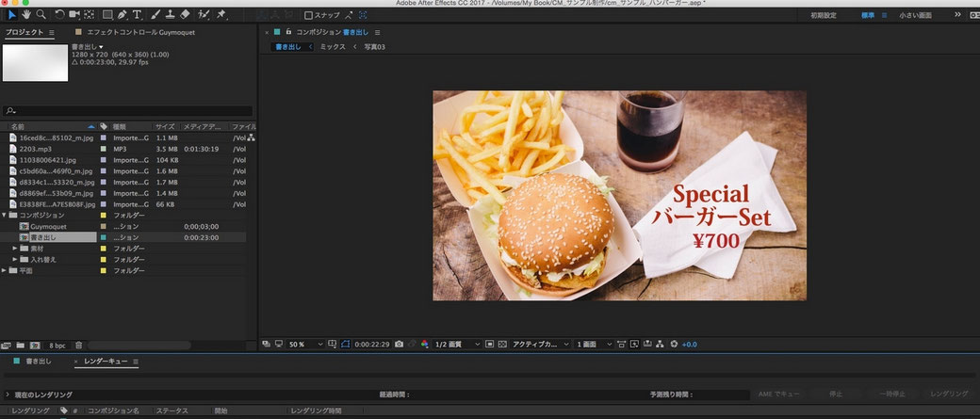This screenshot has width=980, height=419.
Task: Select the Pen tool
Action: point(122,14)
